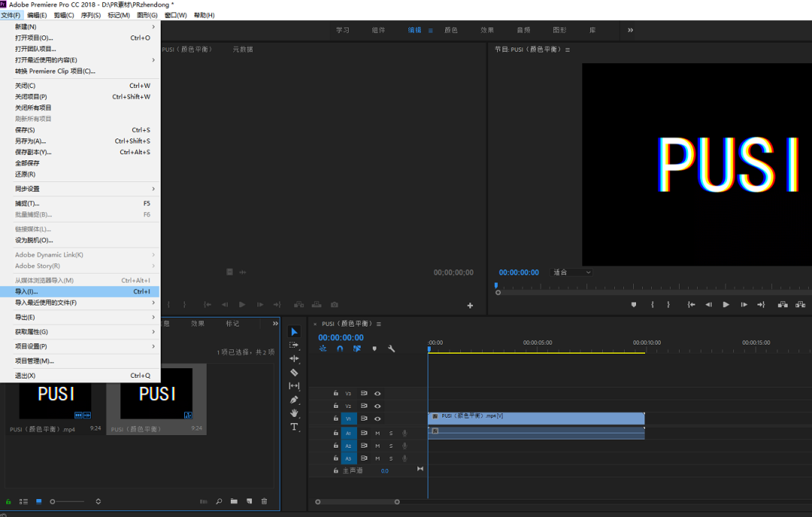Select the Selection (arrow) tool
812x517 pixels.
pos(294,332)
